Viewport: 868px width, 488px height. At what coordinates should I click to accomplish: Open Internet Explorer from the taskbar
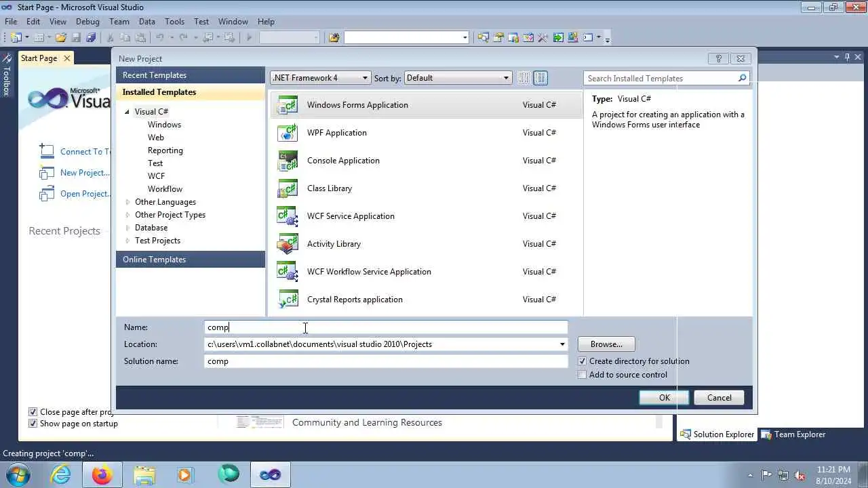61,474
